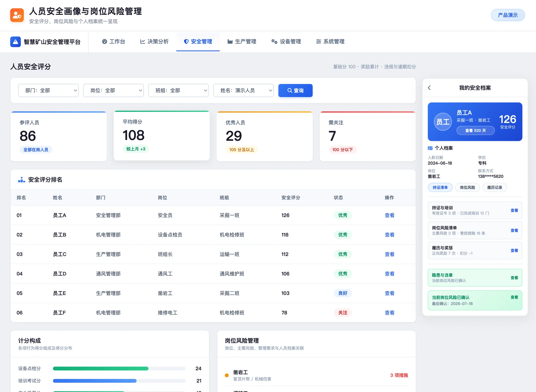This screenshot has width=536, height=392.
Task: Open the 部门 dropdown filter
Action: click(48, 91)
